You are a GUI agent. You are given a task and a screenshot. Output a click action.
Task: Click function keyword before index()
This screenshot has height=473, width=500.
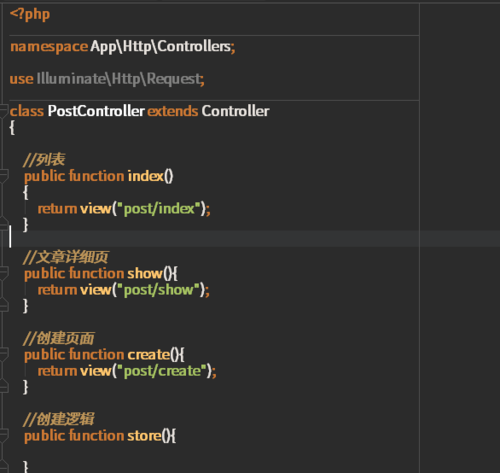point(96,176)
